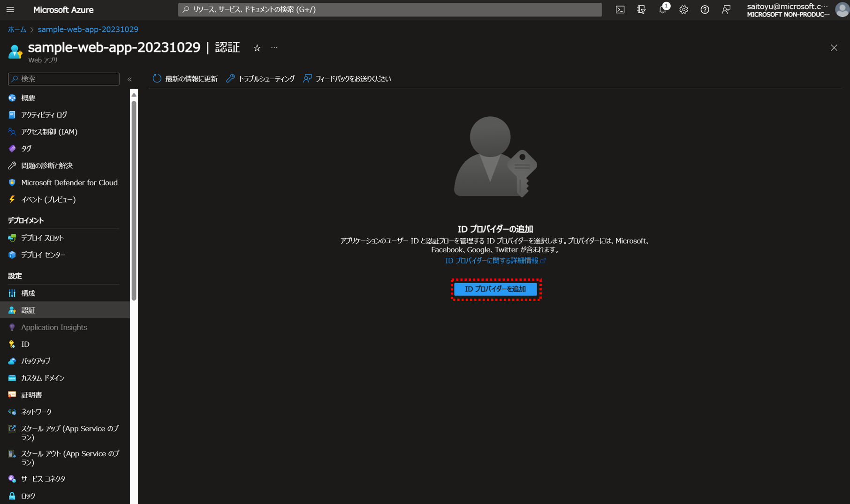Open ID プロバイダーに関する詳細情報 link

[495, 260]
